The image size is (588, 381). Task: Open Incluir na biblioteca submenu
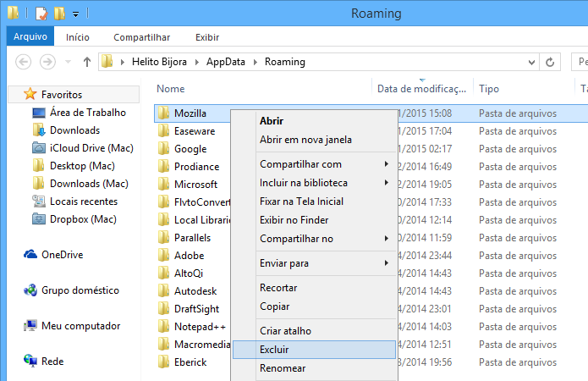click(x=314, y=183)
